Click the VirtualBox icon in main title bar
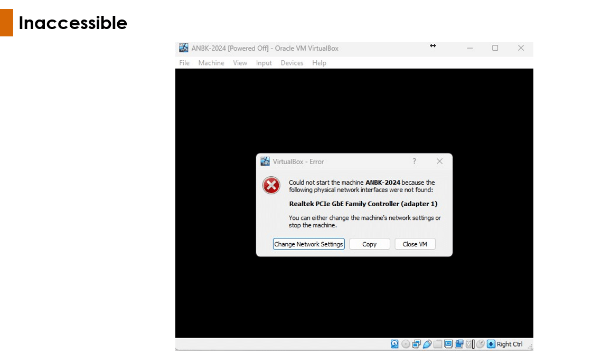 (x=183, y=48)
